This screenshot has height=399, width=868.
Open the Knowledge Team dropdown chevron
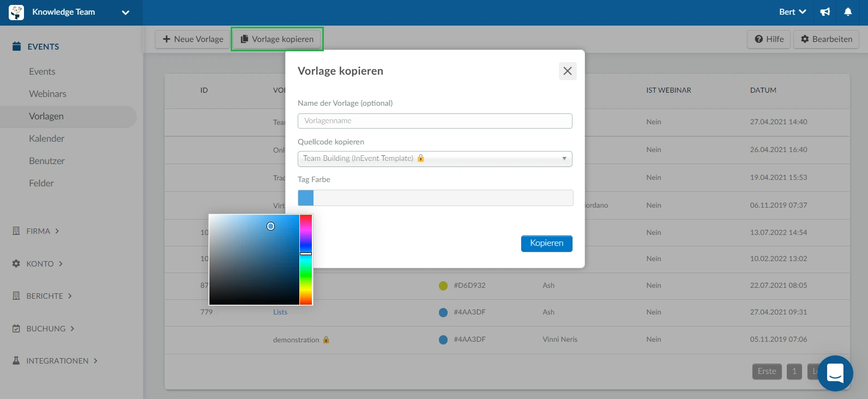[x=125, y=13]
